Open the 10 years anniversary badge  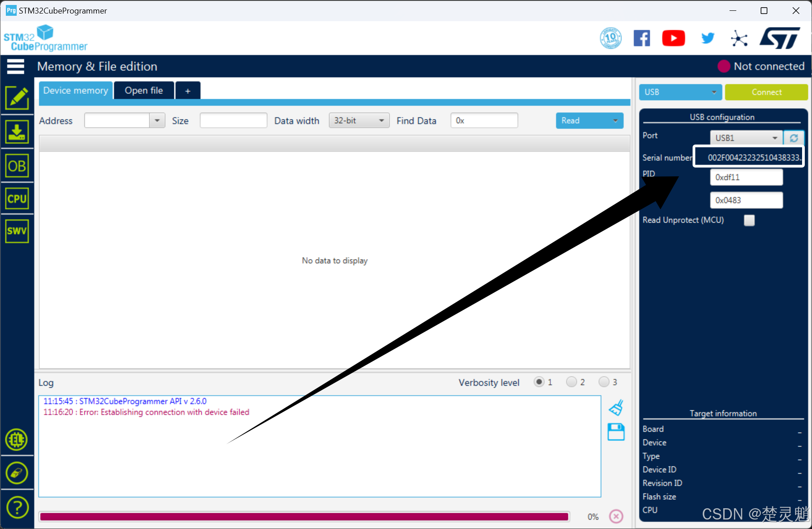pos(611,38)
